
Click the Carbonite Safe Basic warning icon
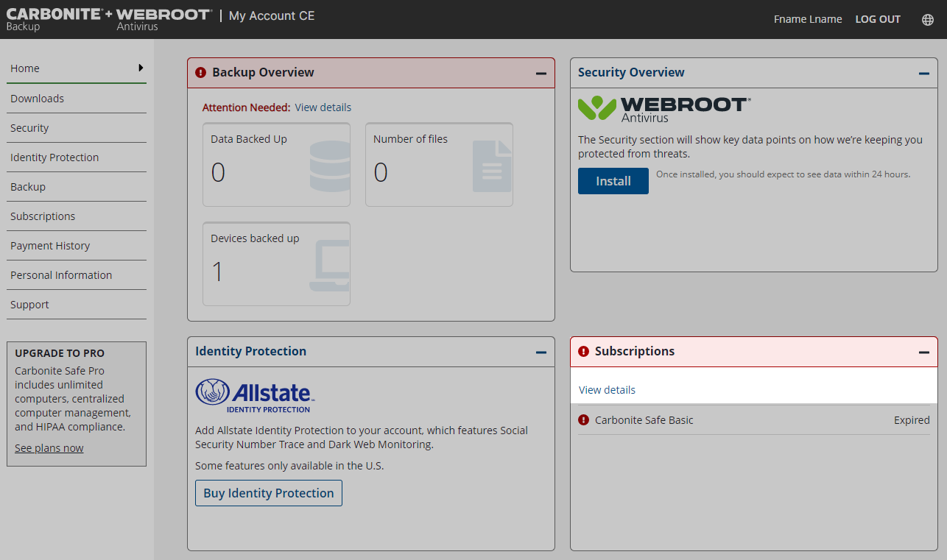point(583,420)
